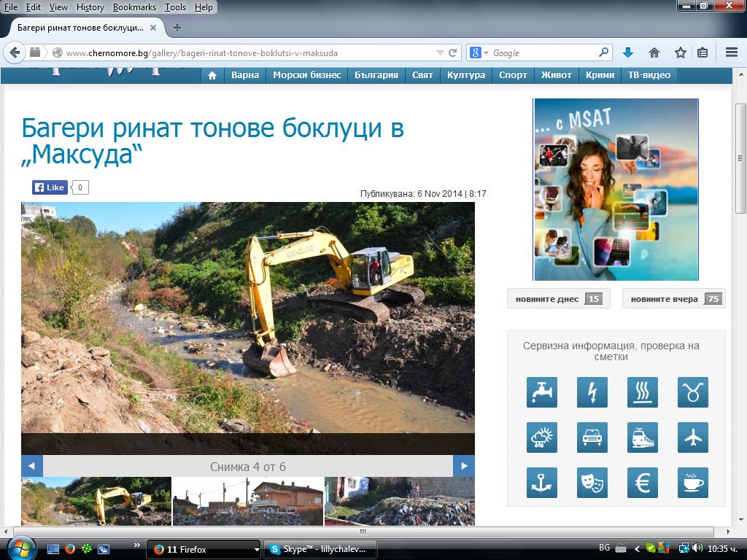The height and width of the screenshot is (560, 747).
Task: Click the water supply faucet service icon
Action: click(542, 392)
